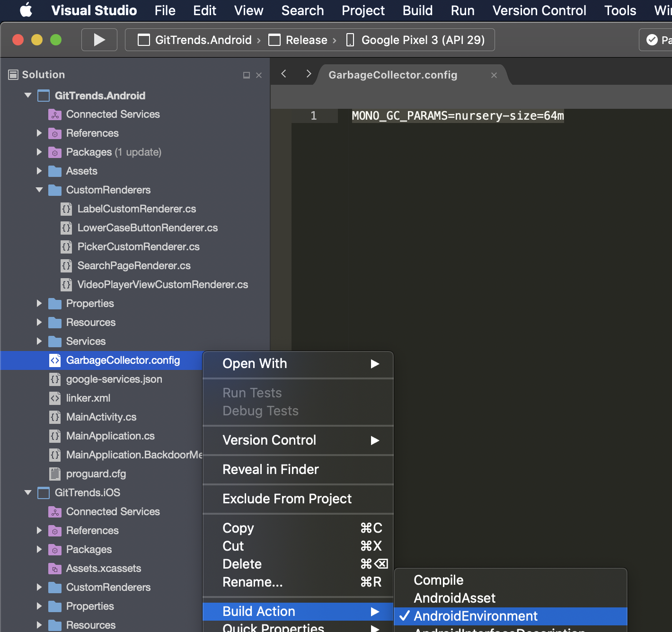672x632 pixels.
Task: Click Assets.xcassets icon in GitTrends.iOS
Action: click(55, 569)
